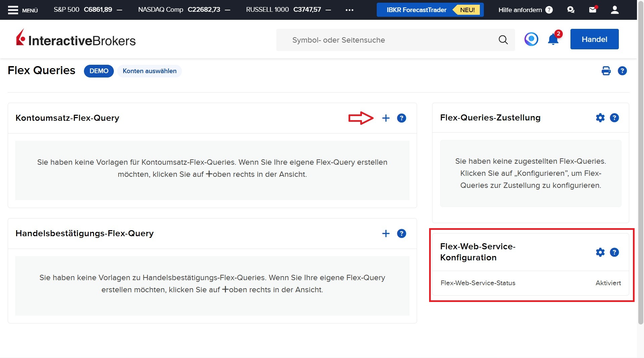The height and width of the screenshot is (358, 644).
Task: Click the Hilfe anfordern question mark icon
Action: click(549, 10)
